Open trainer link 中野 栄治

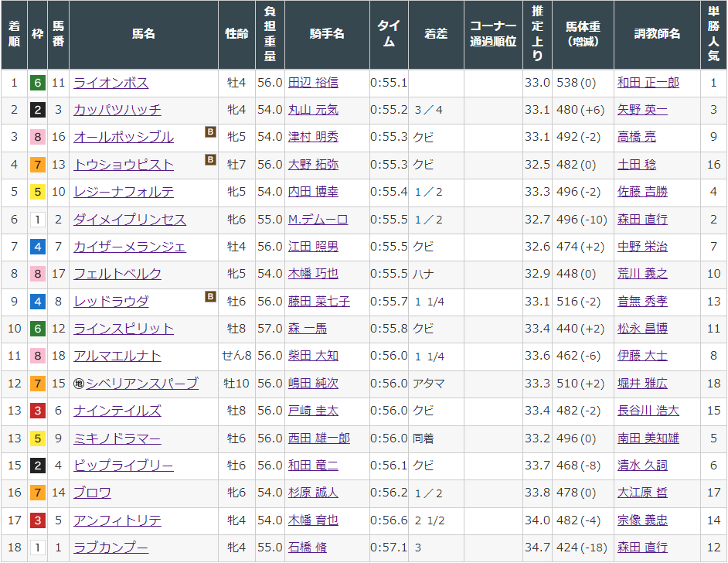pyautogui.click(x=642, y=247)
